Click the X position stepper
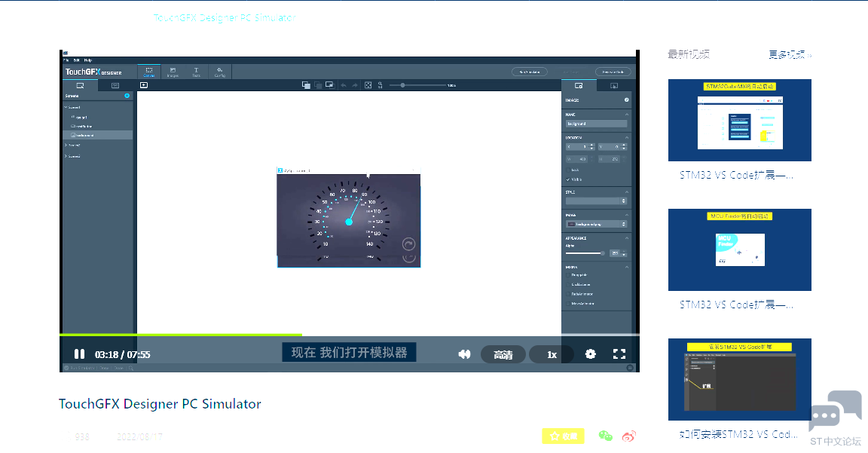 click(x=591, y=147)
